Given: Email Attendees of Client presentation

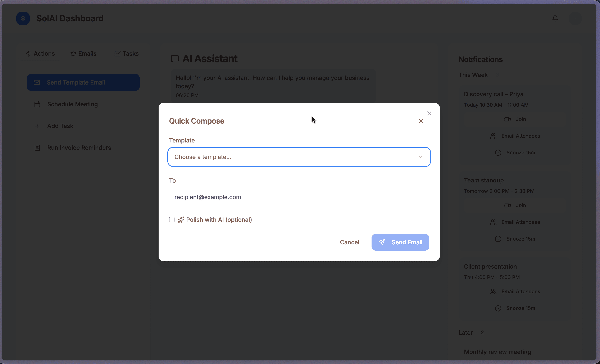Looking at the screenshot, I should pyautogui.click(x=515, y=291).
